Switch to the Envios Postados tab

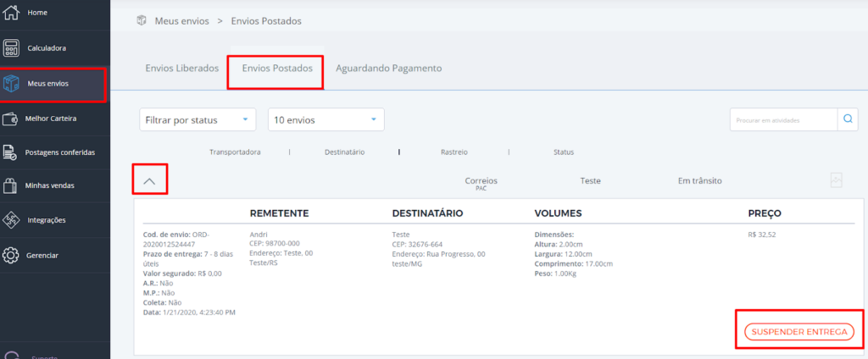pyautogui.click(x=277, y=69)
